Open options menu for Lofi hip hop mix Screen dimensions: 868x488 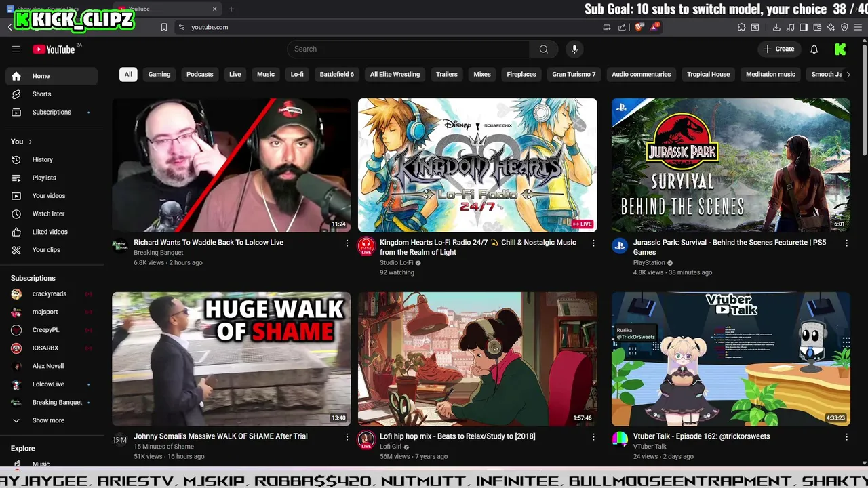[593, 436]
